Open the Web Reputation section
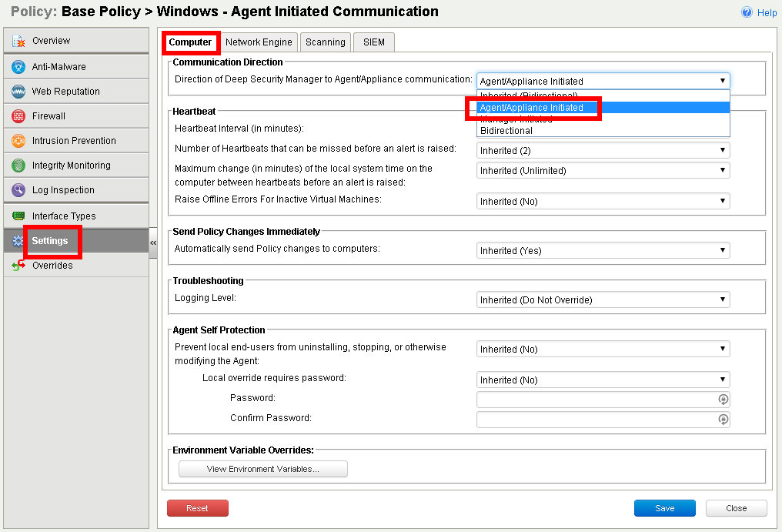The image size is (782, 532). tap(75, 92)
